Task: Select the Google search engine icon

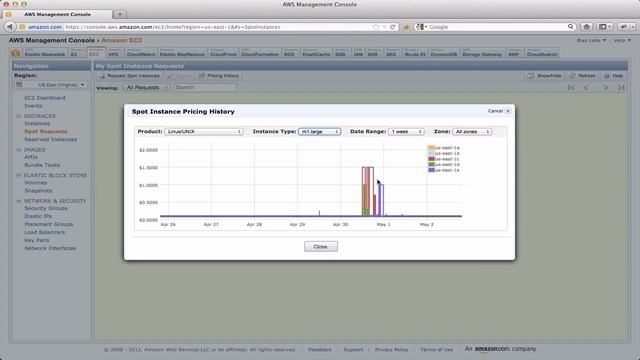Action: (420, 27)
